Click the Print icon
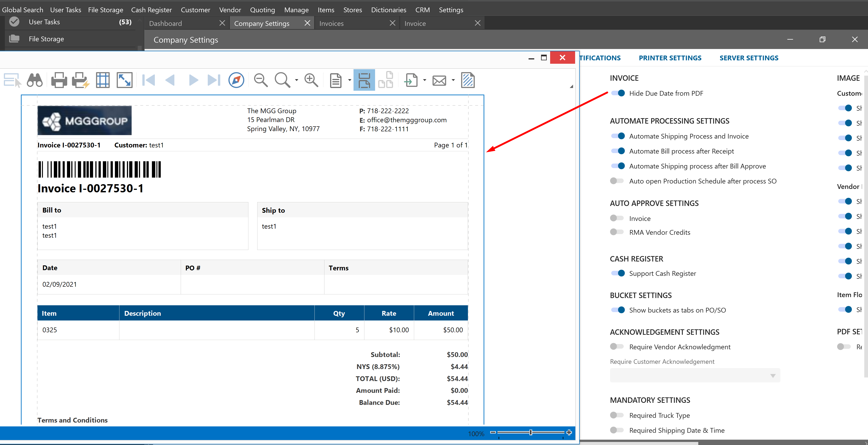This screenshot has width=868, height=445. tap(59, 80)
